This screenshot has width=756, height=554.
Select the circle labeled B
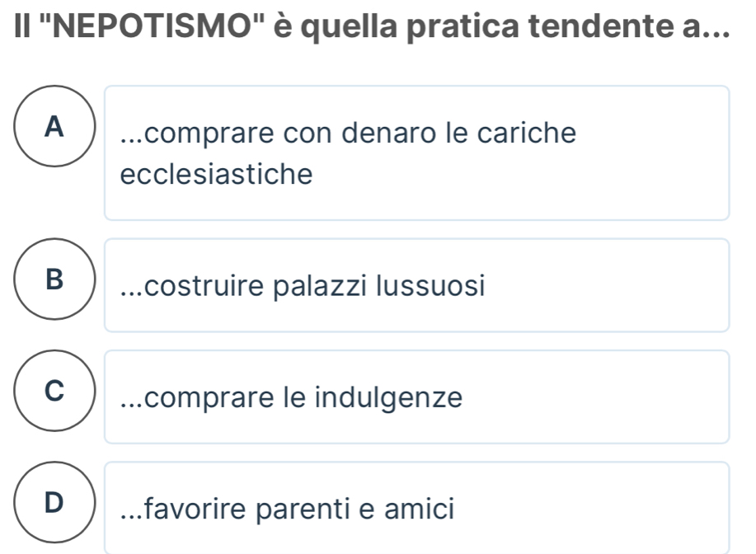(55, 279)
